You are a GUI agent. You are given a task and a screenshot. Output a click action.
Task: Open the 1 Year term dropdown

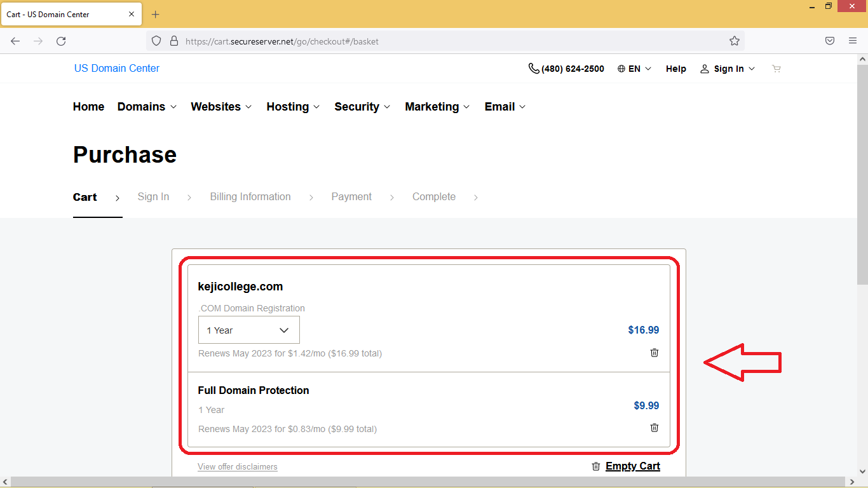[249, 330]
